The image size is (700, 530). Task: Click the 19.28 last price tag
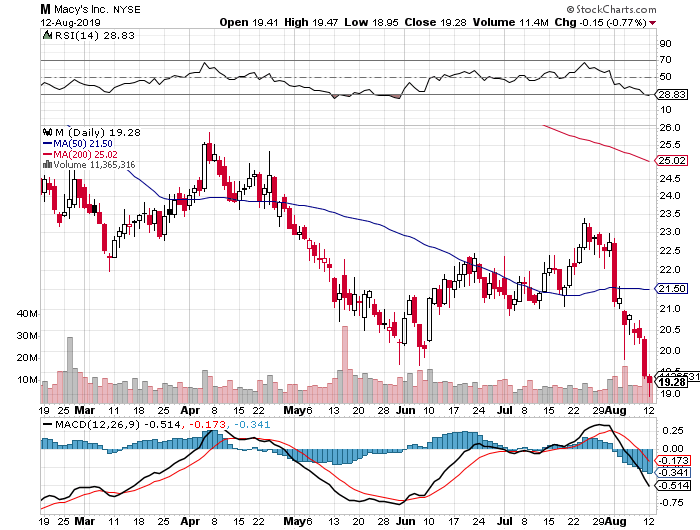coord(672,382)
